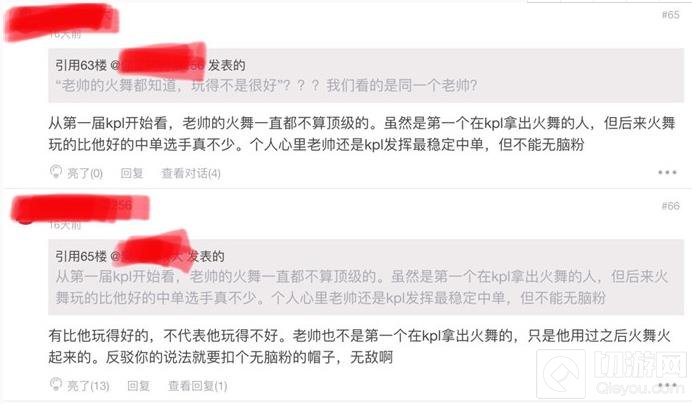The image size is (692, 404).
Task: Click the post #65 body text starting 从第一届kpl
Action: click(x=361, y=134)
